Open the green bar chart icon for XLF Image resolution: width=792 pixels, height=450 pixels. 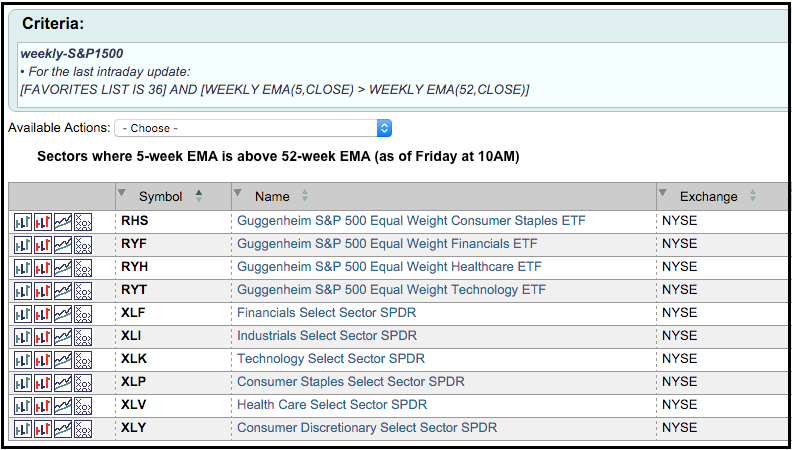point(23,313)
